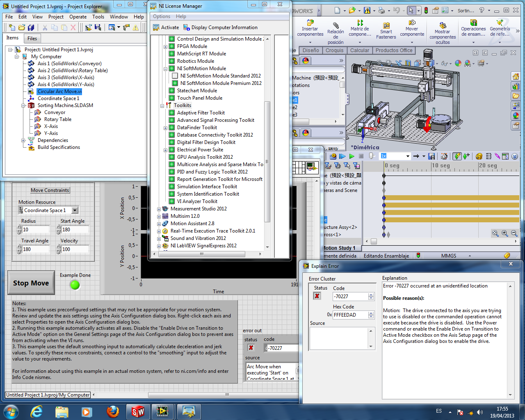Click the Example Done green LED indicator
The width and height of the screenshot is (525, 420).
75,285
